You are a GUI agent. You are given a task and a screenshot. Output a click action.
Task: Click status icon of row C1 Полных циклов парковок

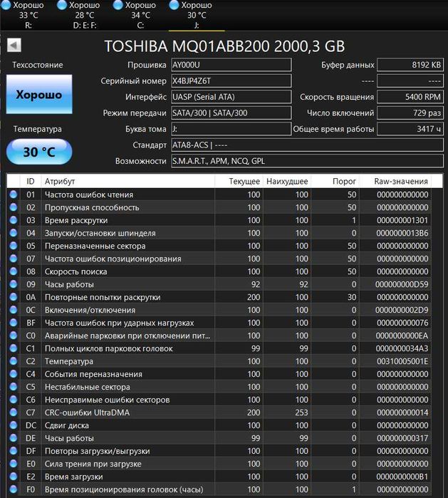pos(14,348)
